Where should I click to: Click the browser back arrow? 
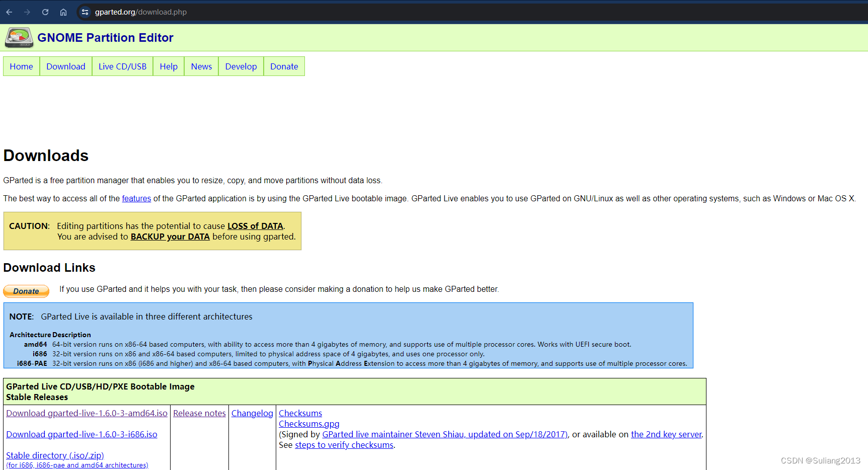(9, 12)
